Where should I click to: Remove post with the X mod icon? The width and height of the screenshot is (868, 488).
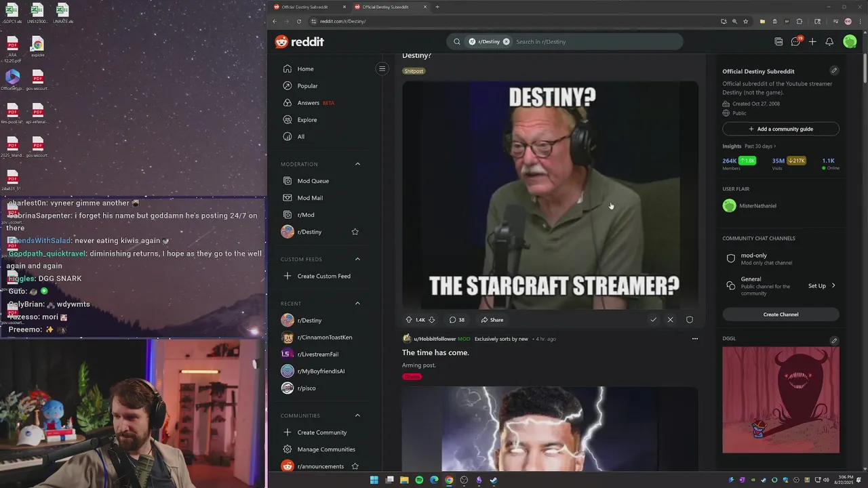pos(670,320)
